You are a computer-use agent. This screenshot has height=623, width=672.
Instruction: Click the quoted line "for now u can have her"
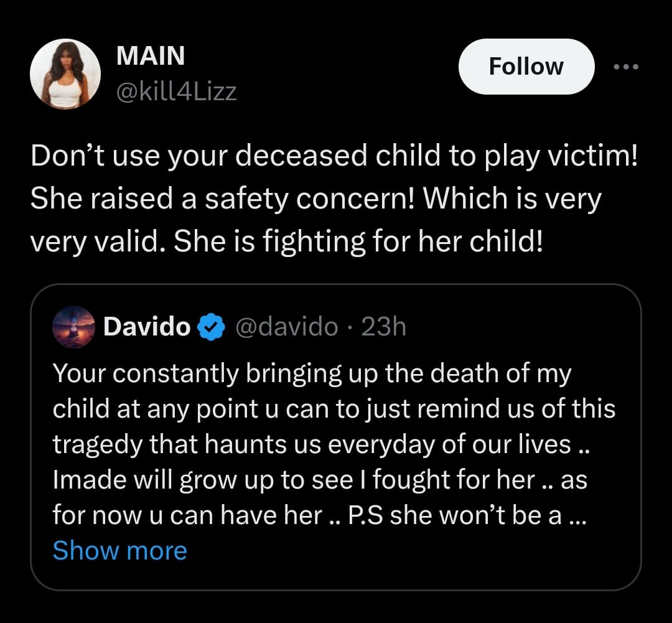(187, 515)
